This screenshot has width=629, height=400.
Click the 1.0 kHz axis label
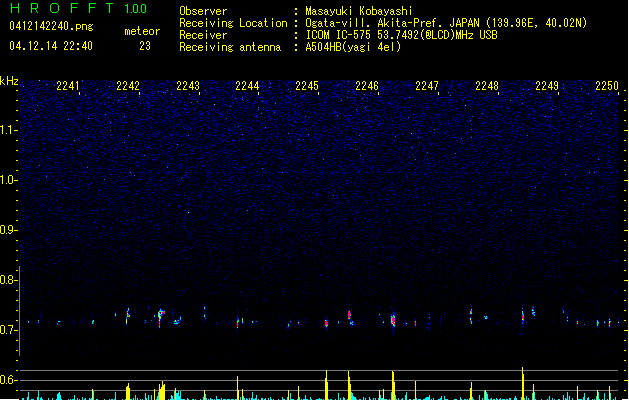click(8, 180)
